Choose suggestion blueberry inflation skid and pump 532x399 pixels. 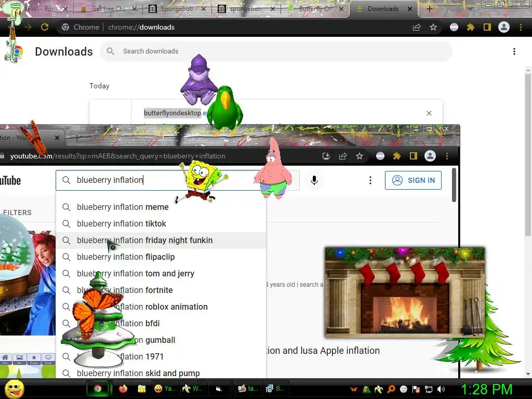click(161, 373)
